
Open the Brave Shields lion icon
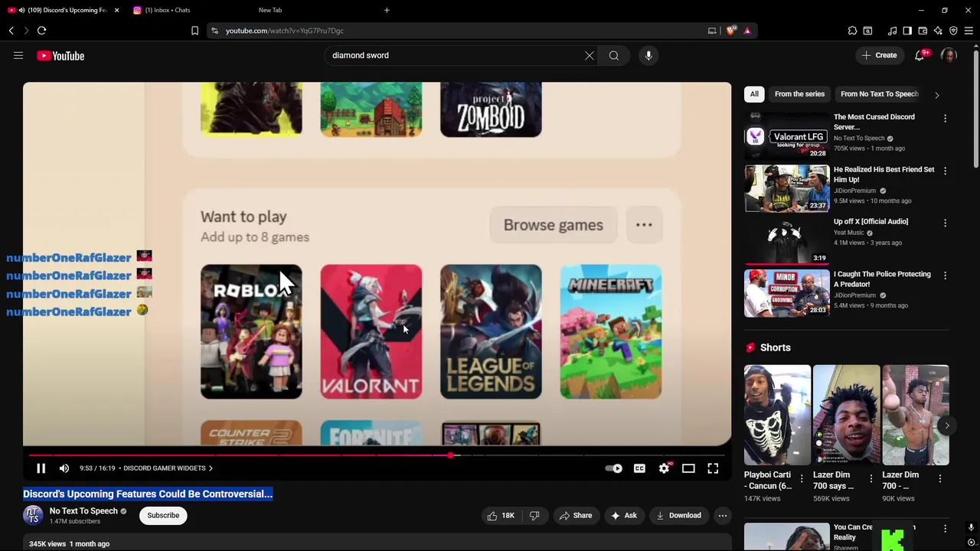click(731, 31)
